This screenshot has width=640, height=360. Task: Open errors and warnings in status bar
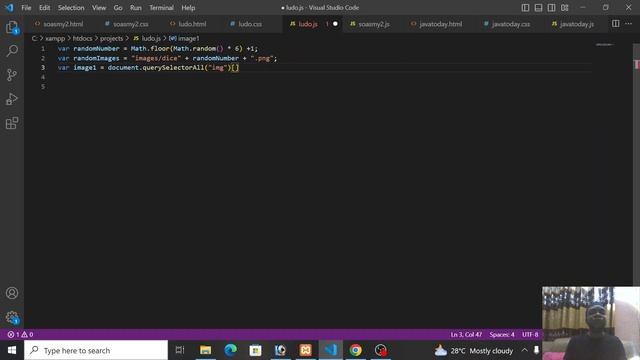coord(20,334)
